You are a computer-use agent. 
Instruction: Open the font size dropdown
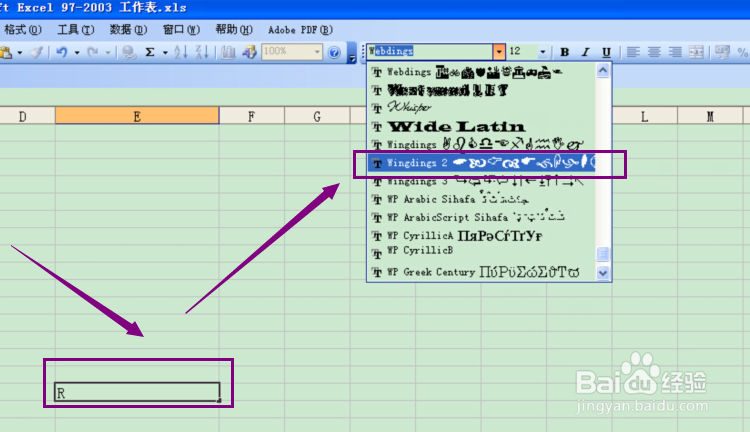tap(542, 52)
